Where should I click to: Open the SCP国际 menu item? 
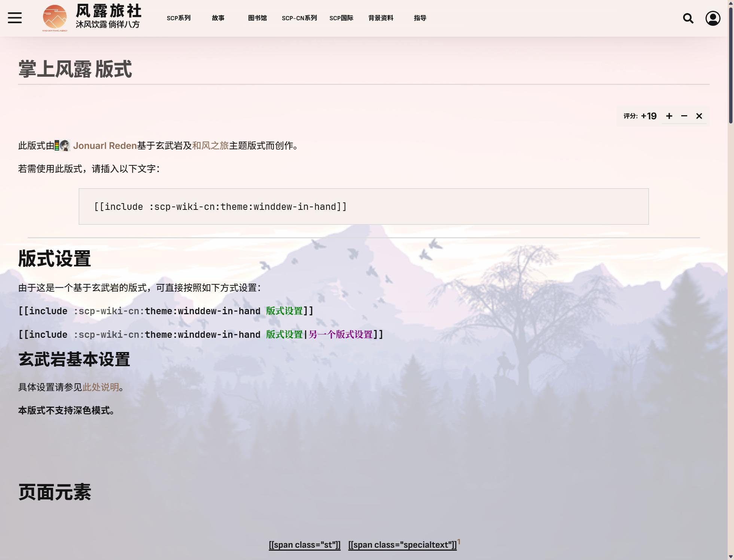tap(341, 18)
